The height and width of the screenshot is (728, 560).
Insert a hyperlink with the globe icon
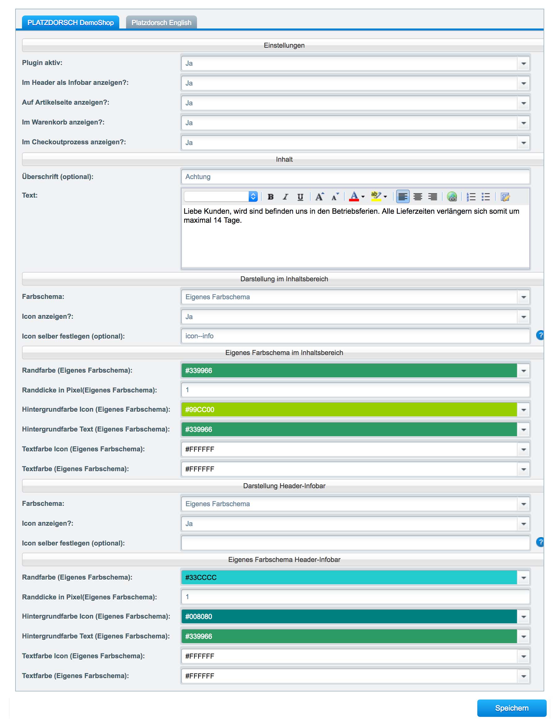click(x=452, y=197)
